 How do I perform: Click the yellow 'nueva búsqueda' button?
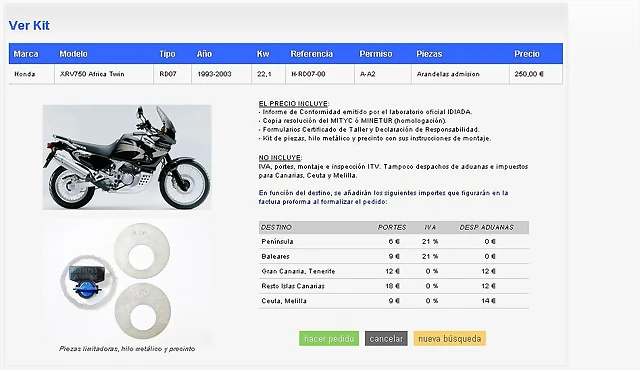pos(449,339)
